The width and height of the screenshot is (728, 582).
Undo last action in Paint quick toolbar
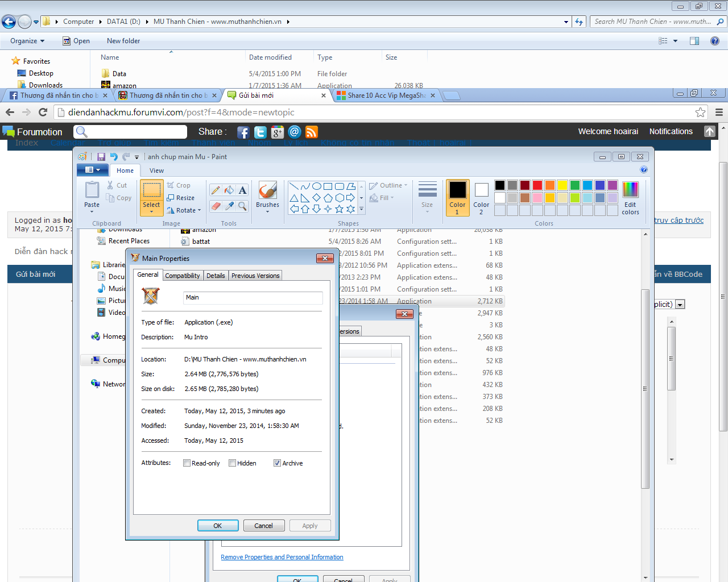(114, 157)
